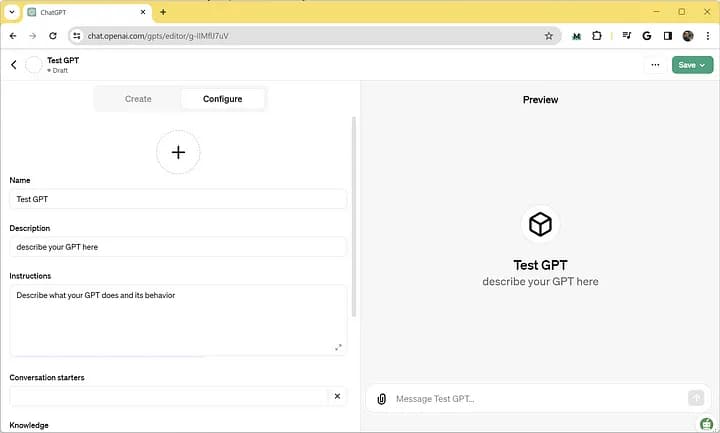
Task: Open the browser Extensions puzzle icon
Action: tap(597, 35)
